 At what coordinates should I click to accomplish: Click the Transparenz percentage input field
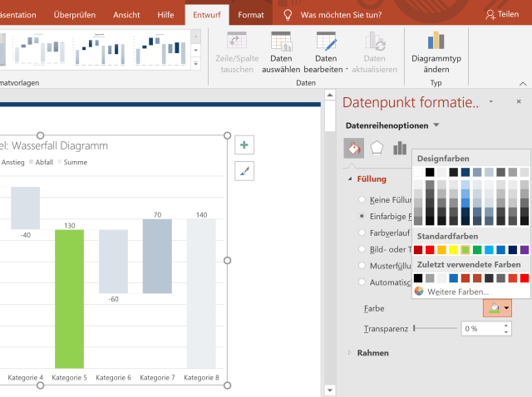point(480,329)
